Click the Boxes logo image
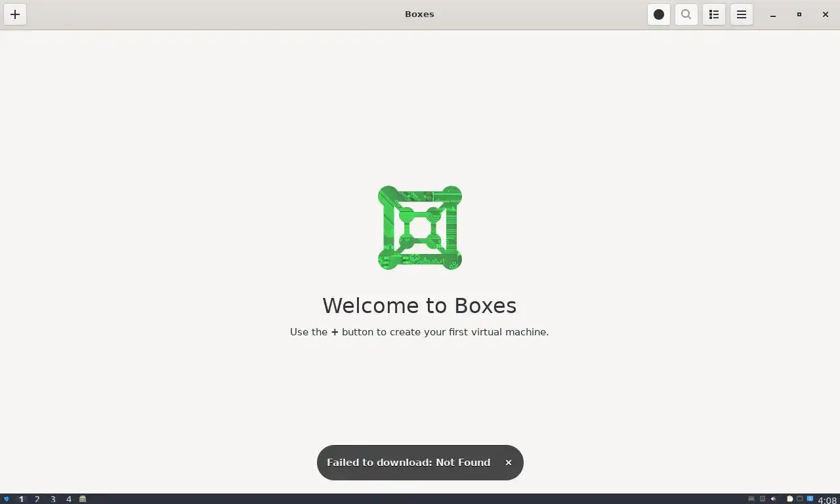840x504 pixels. pyautogui.click(x=420, y=228)
